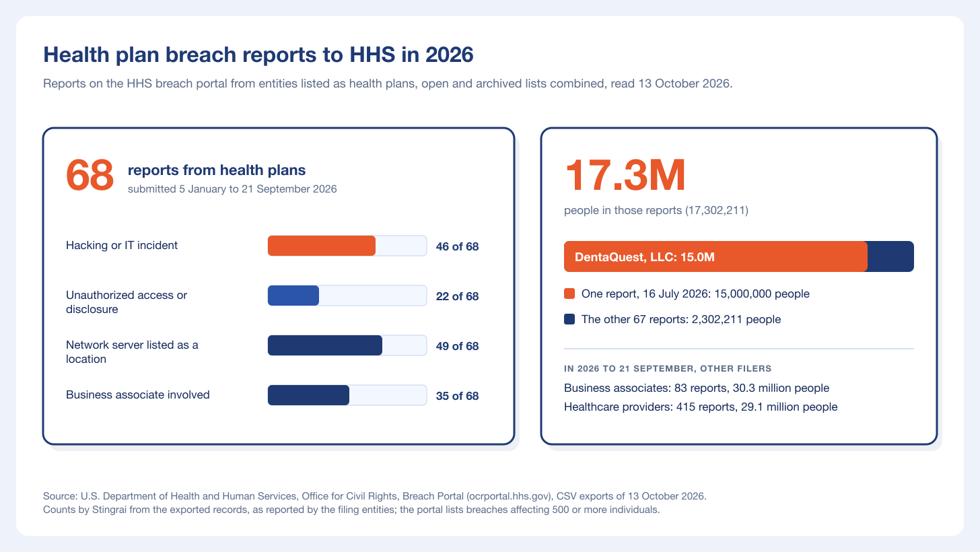Screen dimensions: 980x552
Task: Click 'Business associates: 83 reports, 30.3 million people'
Action: pyautogui.click(x=697, y=388)
